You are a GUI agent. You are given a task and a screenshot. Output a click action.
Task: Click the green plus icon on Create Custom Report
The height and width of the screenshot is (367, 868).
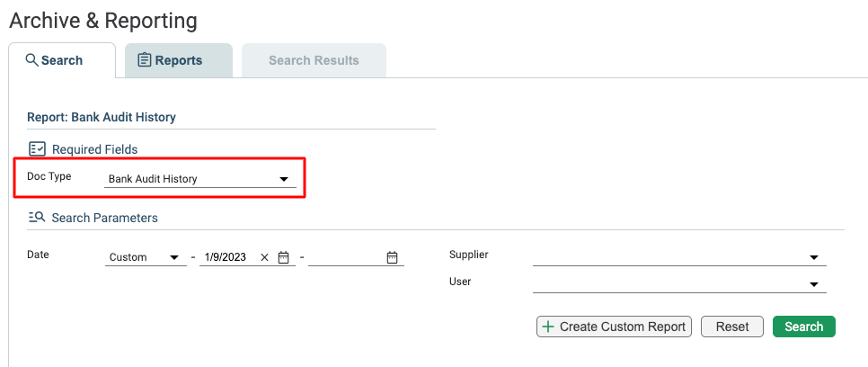pos(548,327)
